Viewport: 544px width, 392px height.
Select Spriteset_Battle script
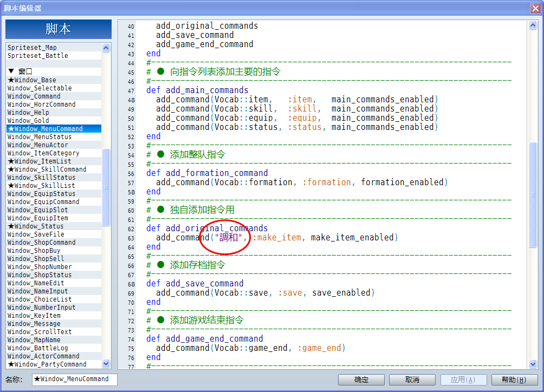pyautogui.click(x=54, y=56)
